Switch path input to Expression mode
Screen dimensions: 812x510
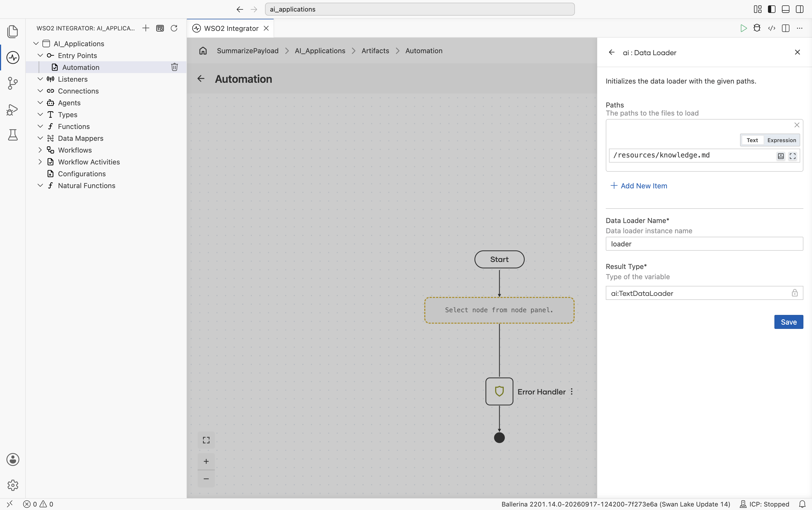click(782, 140)
